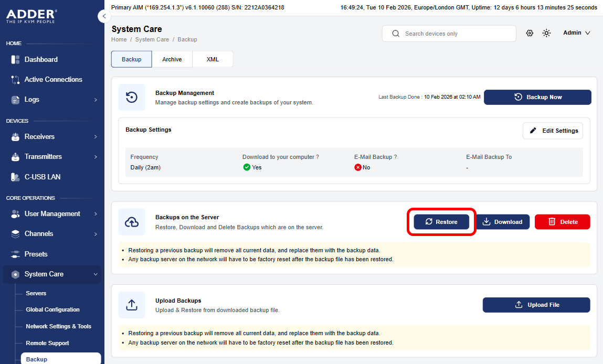Open the Admin user dropdown

click(x=576, y=33)
